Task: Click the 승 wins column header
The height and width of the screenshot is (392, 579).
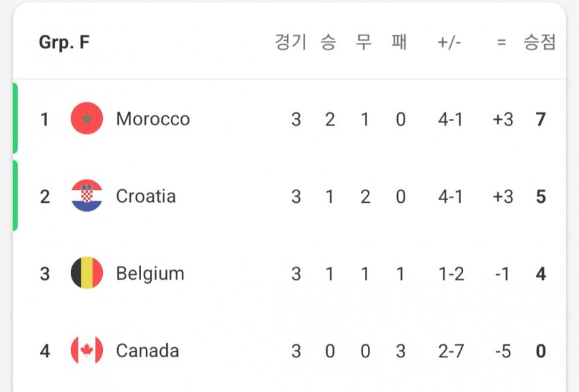Action: (328, 42)
